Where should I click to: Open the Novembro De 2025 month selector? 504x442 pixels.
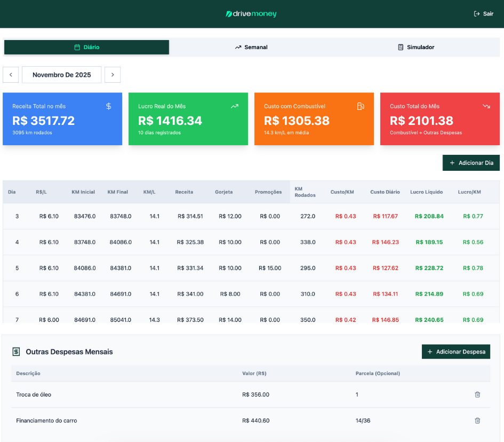click(x=61, y=75)
